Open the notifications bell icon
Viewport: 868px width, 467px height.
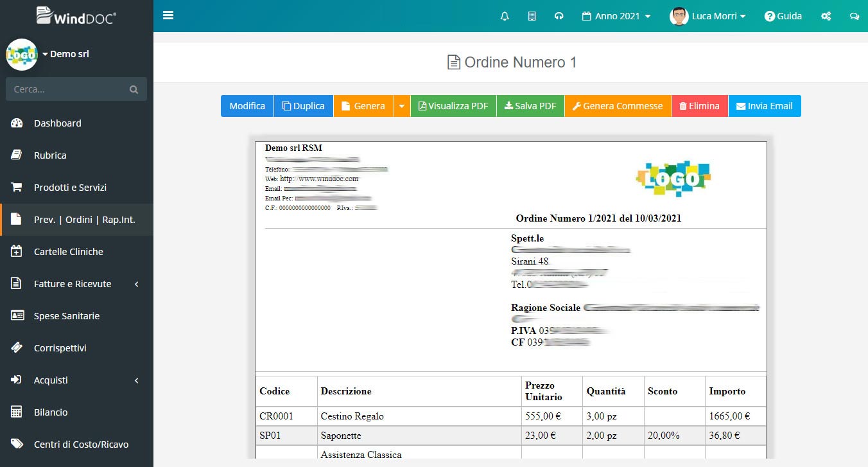coord(505,16)
